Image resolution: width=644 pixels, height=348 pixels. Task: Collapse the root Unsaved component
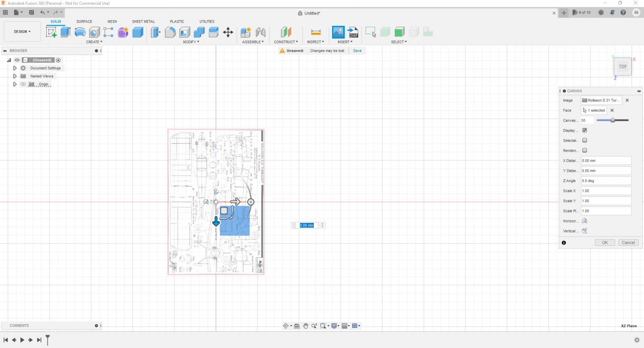pos(9,60)
